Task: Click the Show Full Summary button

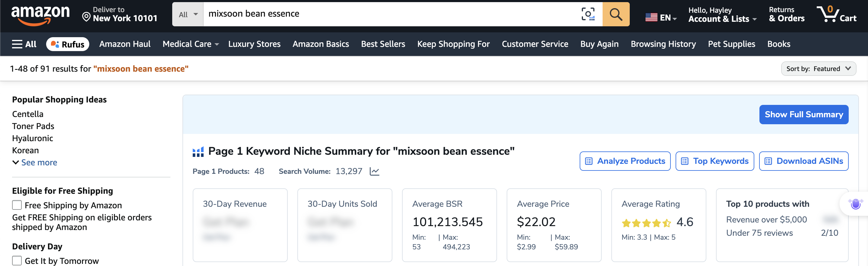Action: 804,115
